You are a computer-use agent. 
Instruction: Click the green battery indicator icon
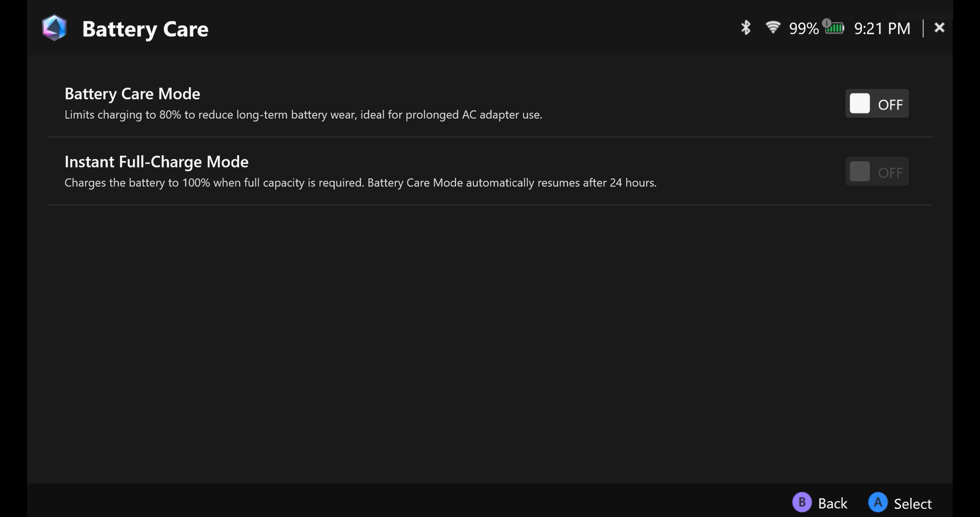click(836, 29)
